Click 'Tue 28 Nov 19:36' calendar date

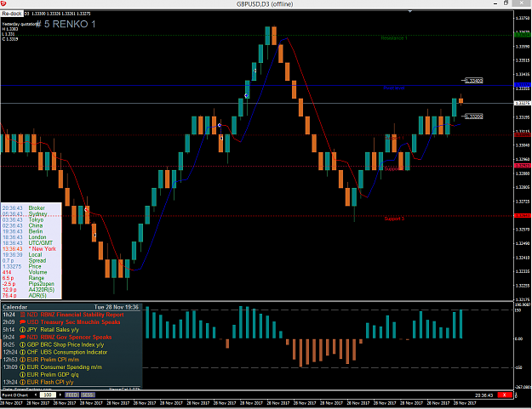(117, 307)
